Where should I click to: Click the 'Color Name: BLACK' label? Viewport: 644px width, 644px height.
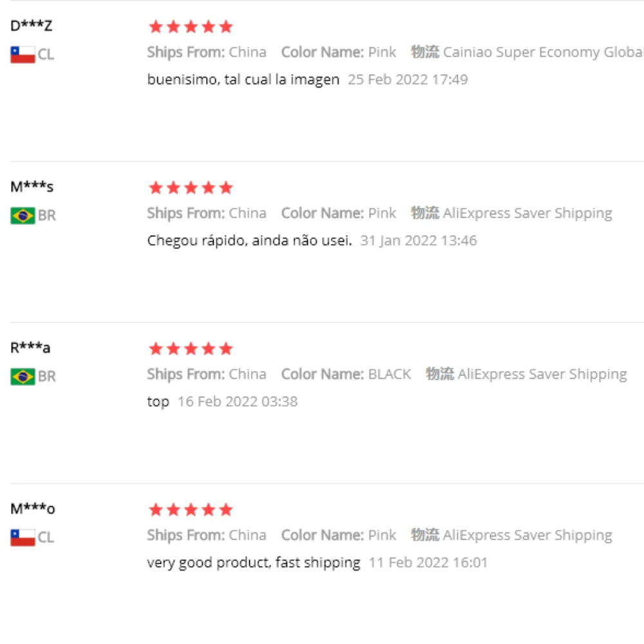[x=346, y=374]
